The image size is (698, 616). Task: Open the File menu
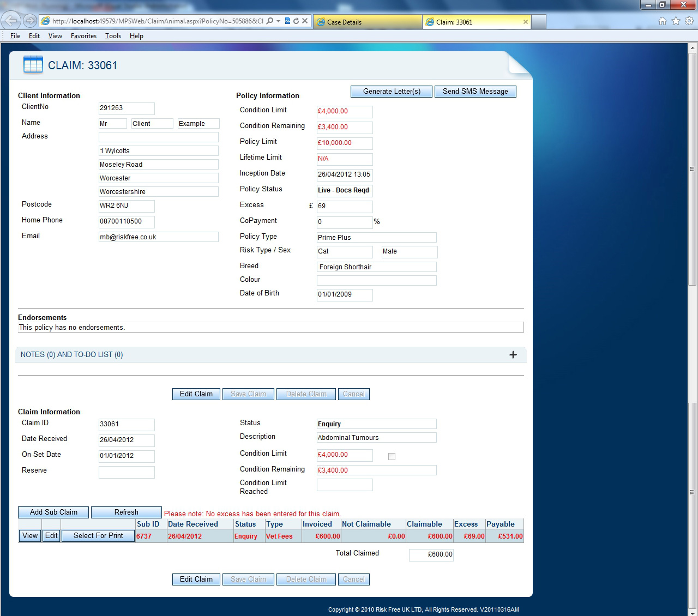point(15,36)
